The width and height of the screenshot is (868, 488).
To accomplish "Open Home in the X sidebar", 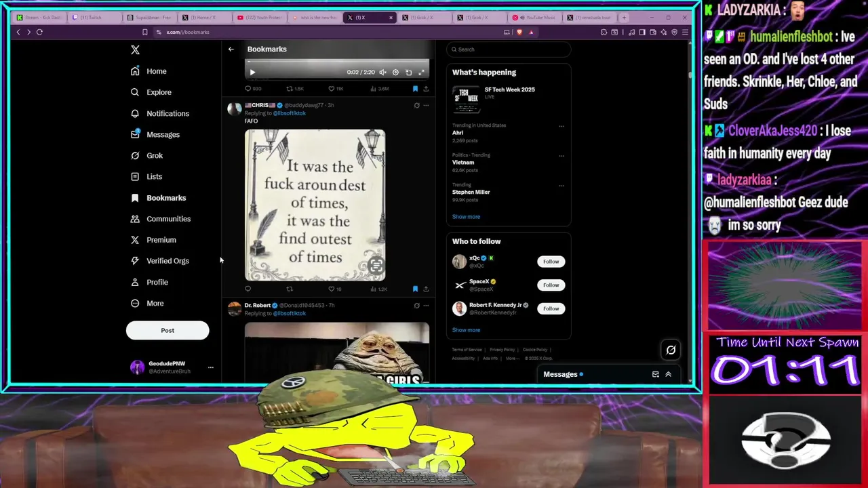I will [149, 71].
